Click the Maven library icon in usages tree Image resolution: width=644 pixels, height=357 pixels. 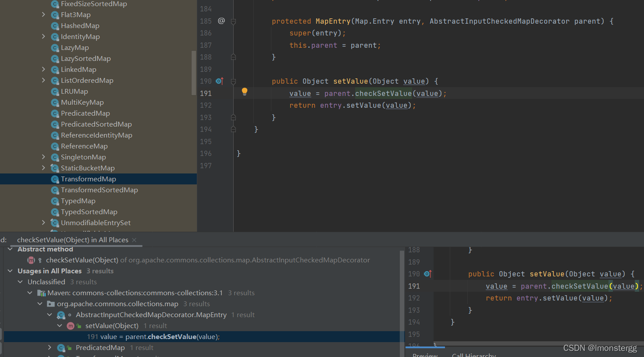click(42, 293)
